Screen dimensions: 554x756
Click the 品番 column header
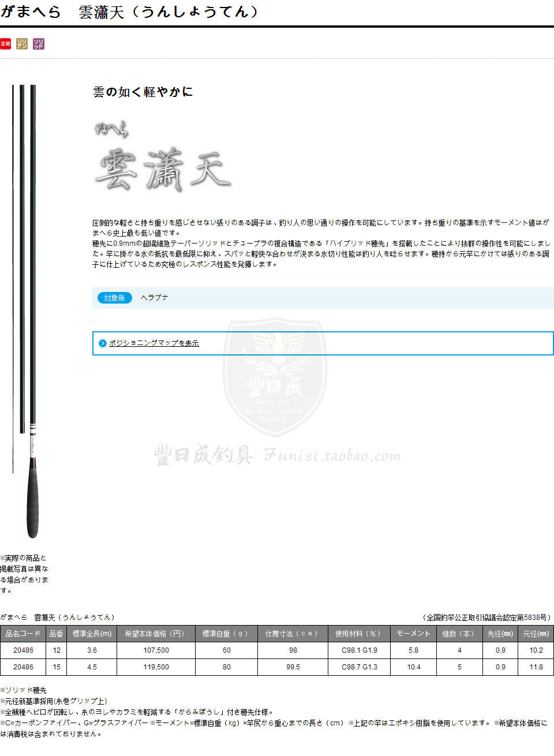[57, 634]
